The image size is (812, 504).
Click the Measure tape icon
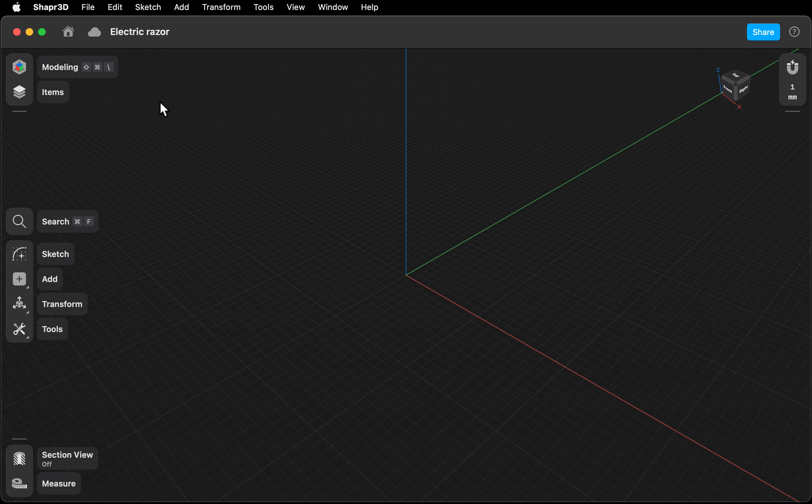(x=19, y=483)
